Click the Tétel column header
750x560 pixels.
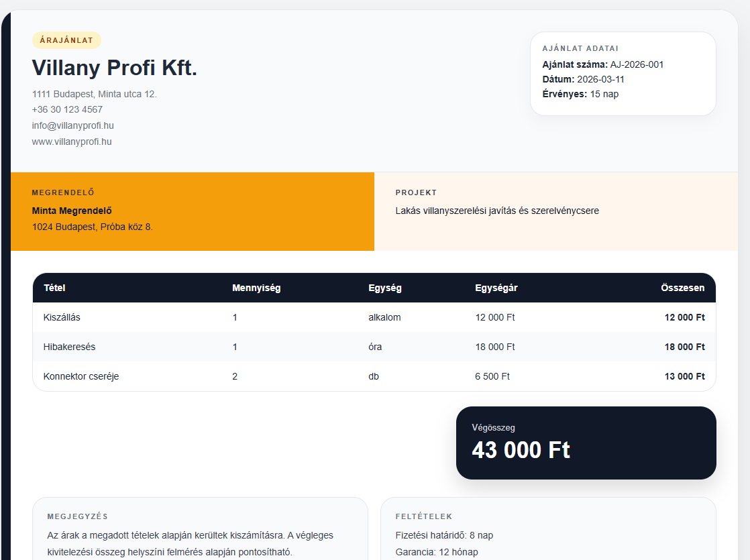coord(54,288)
